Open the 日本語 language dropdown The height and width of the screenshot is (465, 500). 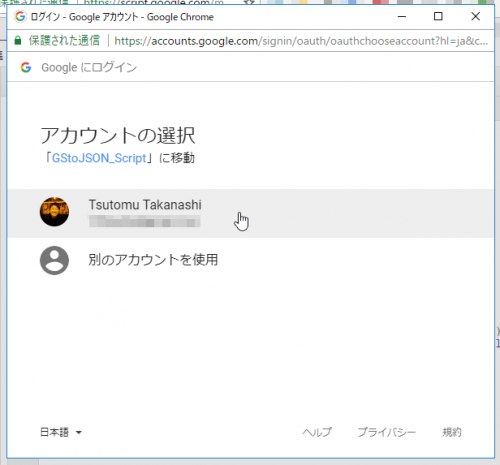(61, 432)
